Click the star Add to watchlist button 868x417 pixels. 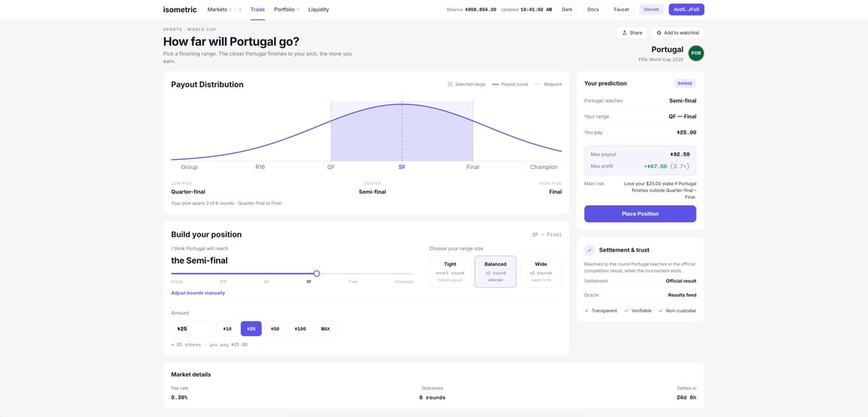678,33
